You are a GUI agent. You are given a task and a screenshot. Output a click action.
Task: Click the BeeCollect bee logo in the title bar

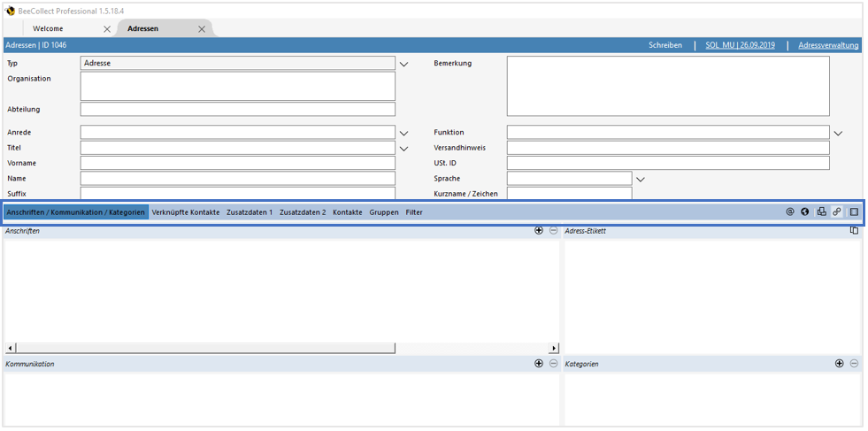click(x=10, y=12)
